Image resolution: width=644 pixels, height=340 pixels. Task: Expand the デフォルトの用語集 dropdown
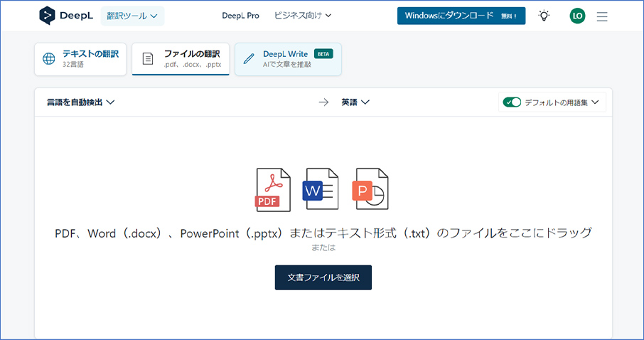point(562,102)
